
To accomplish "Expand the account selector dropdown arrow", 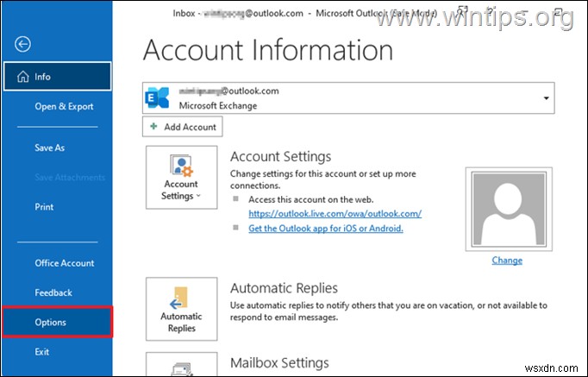I will pyautogui.click(x=546, y=98).
